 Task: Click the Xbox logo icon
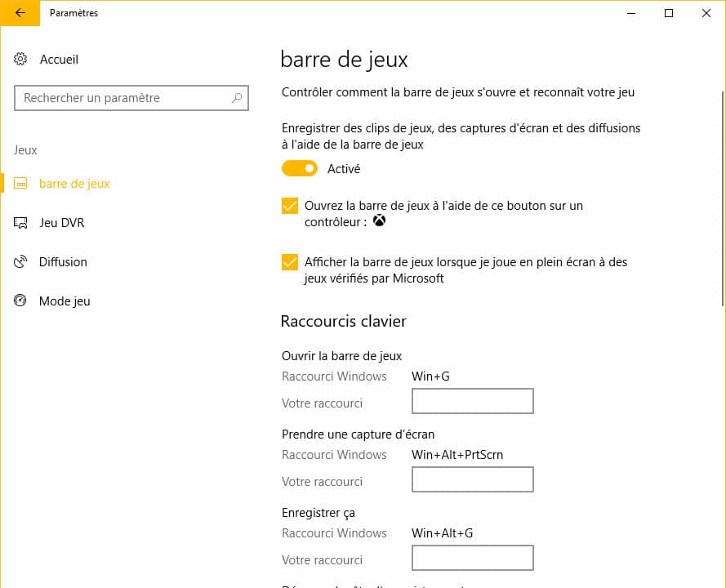(x=379, y=220)
